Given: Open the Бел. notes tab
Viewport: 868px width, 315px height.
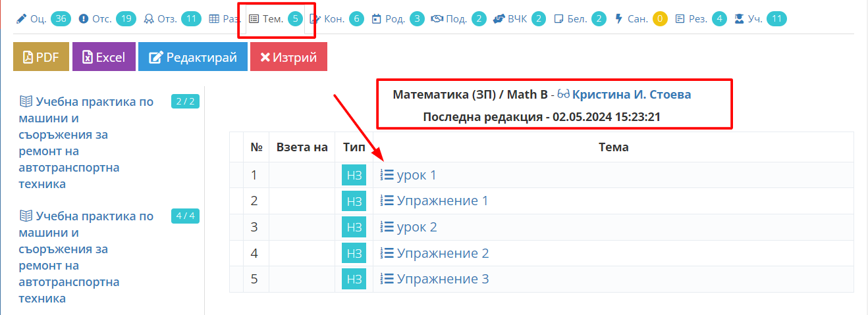Looking at the screenshot, I should [580, 19].
